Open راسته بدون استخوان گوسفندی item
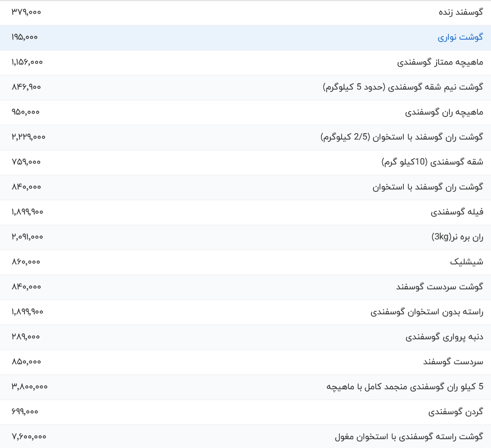The height and width of the screenshot is (448, 491). 427,312
